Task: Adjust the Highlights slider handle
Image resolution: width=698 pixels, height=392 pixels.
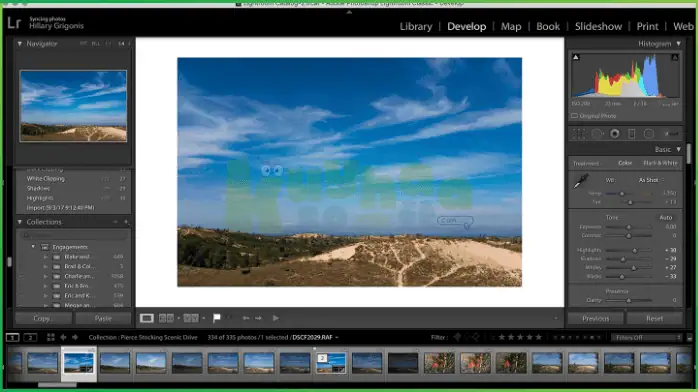Action: (x=635, y=251)
